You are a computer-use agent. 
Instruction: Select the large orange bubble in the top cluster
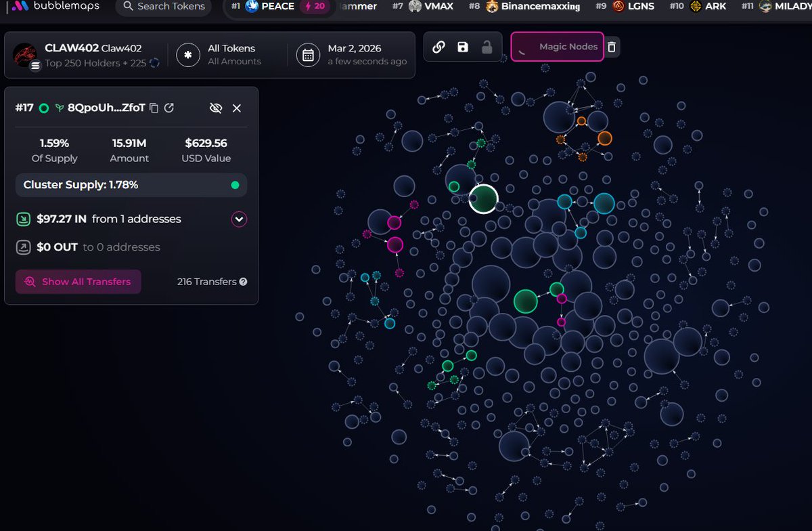(x=605, y=138)
